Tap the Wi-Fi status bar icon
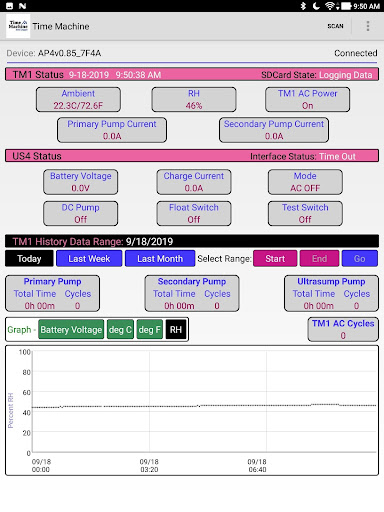 pyautogui.click(x=331, y=6)
